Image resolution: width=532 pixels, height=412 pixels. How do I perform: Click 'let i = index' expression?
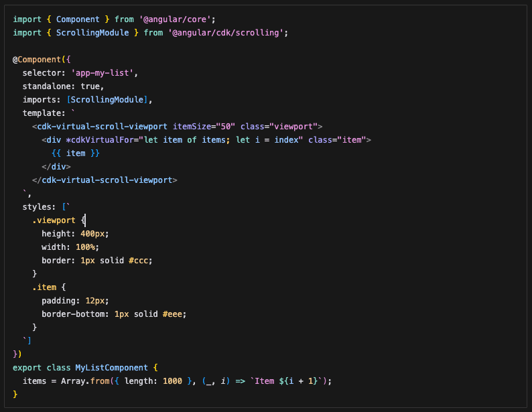[x=267, y=140]
